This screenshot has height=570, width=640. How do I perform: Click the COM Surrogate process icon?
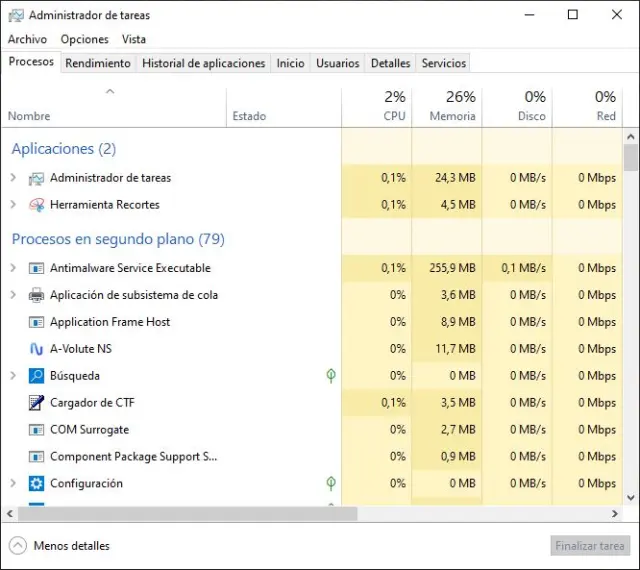(37, 430)
